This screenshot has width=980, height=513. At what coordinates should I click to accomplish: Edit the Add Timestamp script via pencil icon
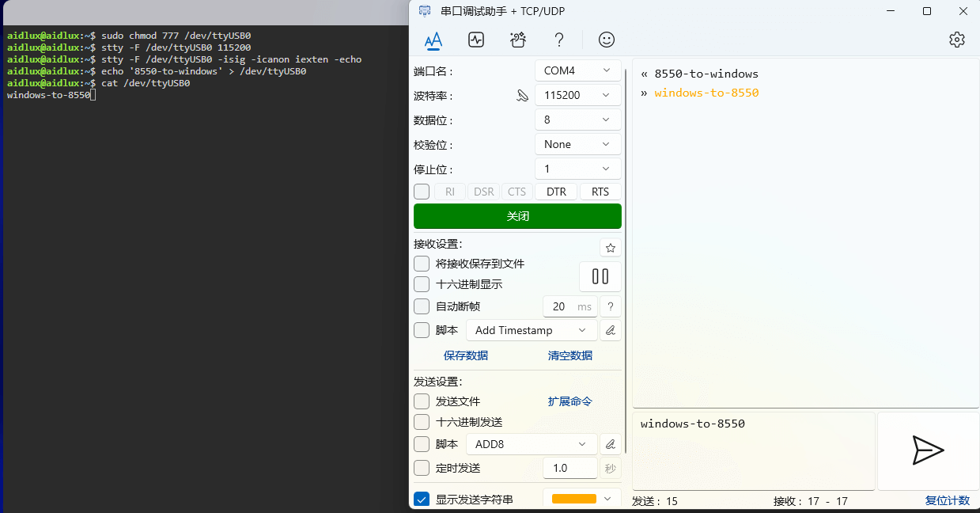pyautogui.click(x=610, y=330)
